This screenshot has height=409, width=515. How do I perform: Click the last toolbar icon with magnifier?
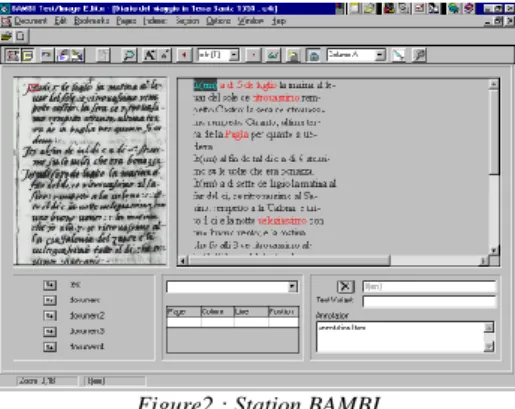[419, 55]
